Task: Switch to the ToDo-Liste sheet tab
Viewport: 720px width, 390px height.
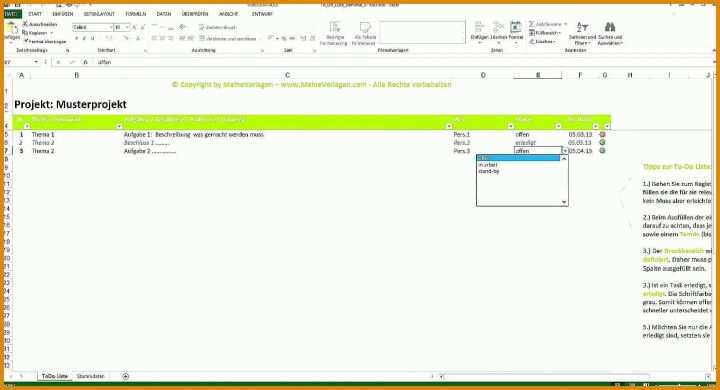Action: click(55, 376)
